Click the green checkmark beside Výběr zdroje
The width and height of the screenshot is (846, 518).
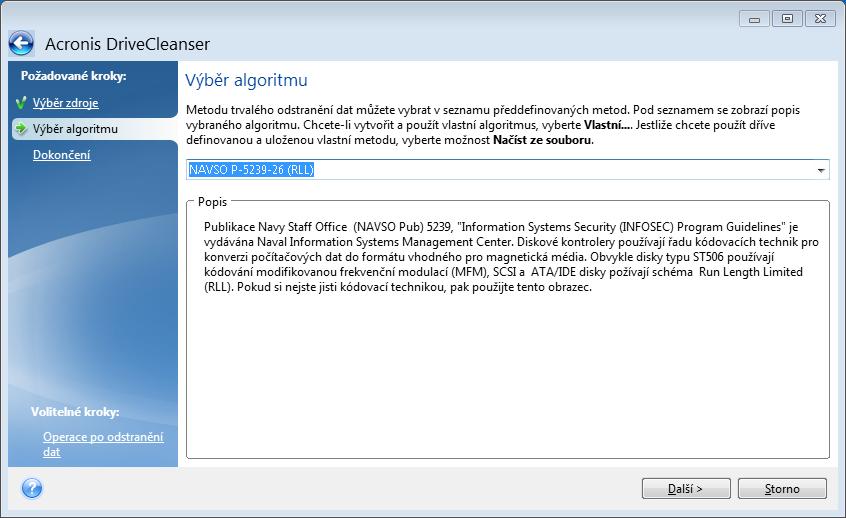pyautogui.click(x=21, y=103)
